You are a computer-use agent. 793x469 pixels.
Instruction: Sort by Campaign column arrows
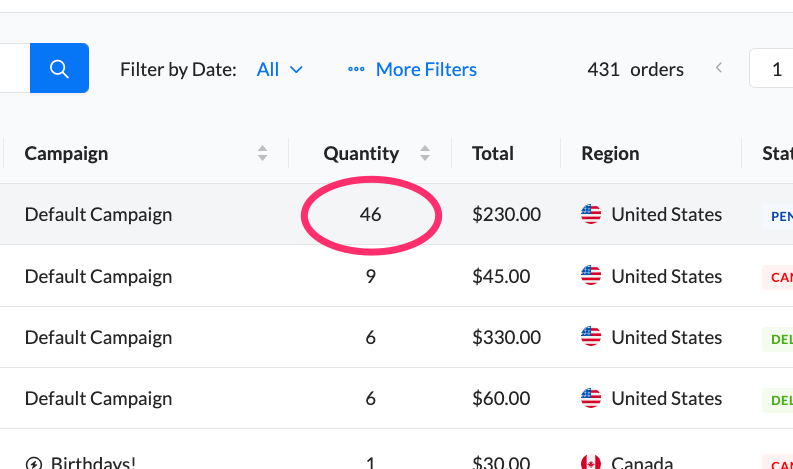click(x=262, y=154)
